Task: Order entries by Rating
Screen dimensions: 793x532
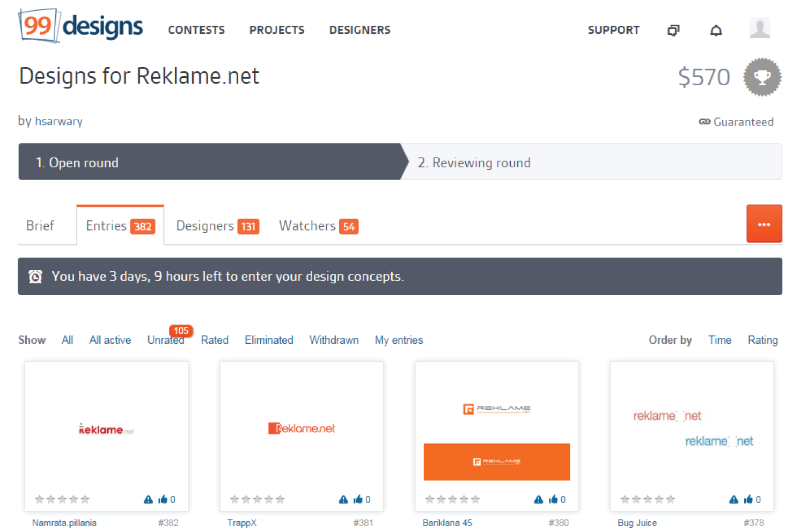Action: tap(762, 340)
